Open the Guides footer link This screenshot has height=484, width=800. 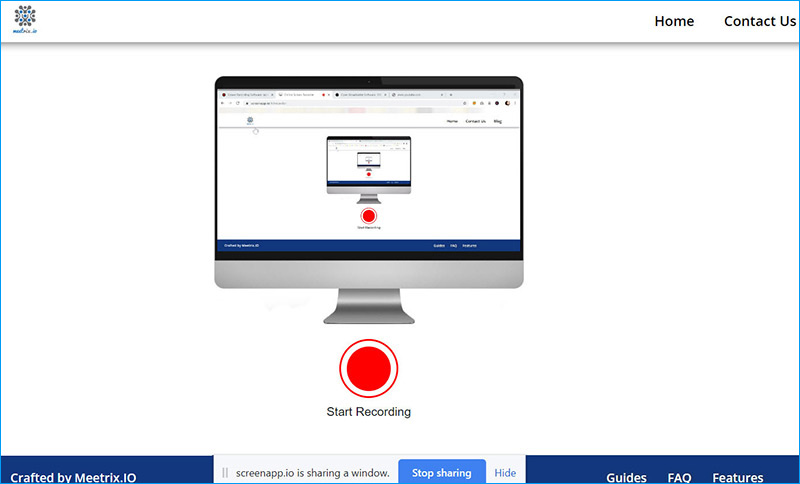[627, 478]
